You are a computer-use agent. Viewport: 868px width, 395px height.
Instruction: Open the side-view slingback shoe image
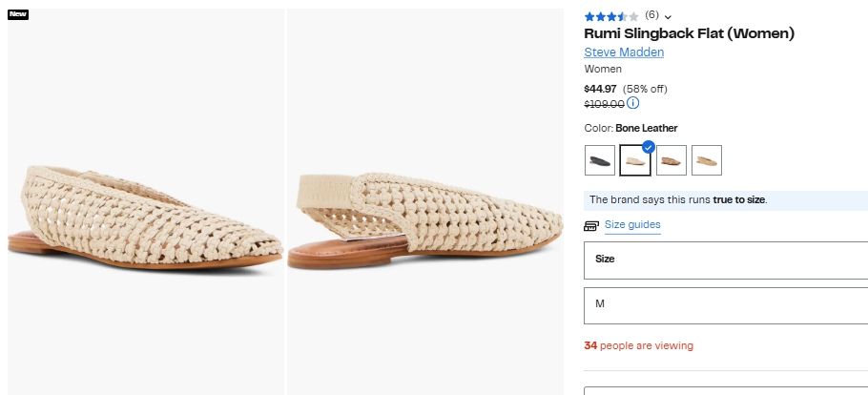pos(424,202)
